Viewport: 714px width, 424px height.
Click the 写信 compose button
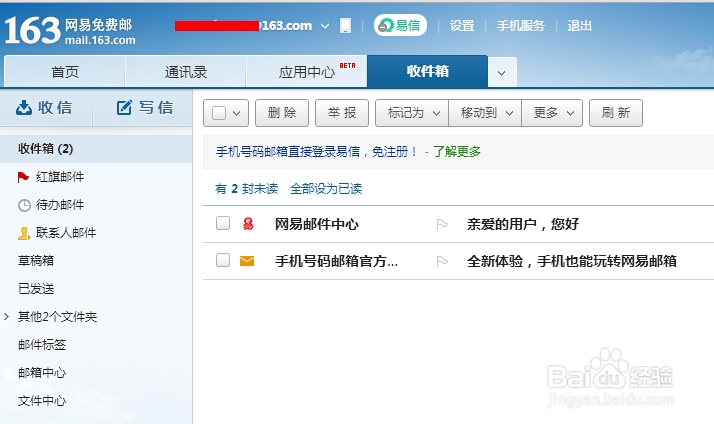coord(143,107)
